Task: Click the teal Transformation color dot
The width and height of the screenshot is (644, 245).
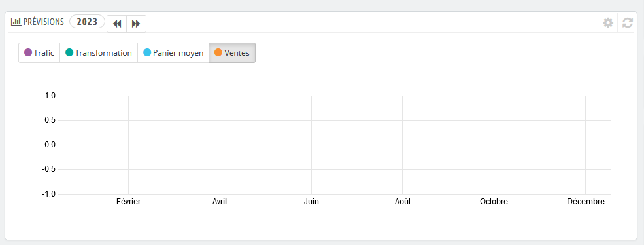Action: point(69,52)
